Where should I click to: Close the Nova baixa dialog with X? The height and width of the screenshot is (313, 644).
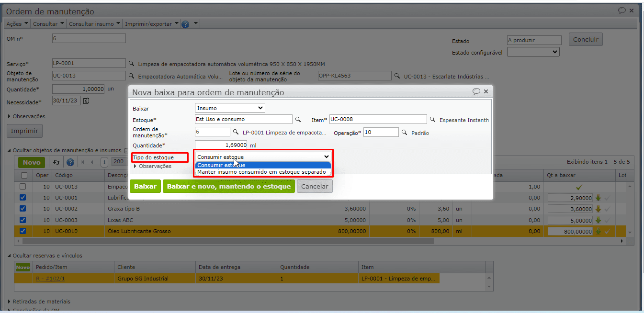click(486, 91)
